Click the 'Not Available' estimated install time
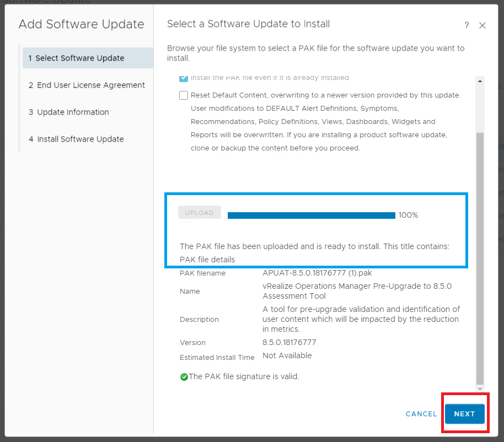 coord(287,355)
